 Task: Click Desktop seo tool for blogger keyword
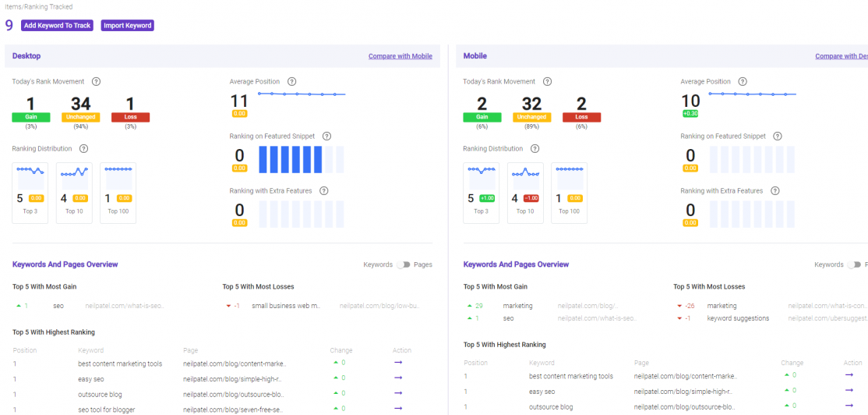pos(107,410)
